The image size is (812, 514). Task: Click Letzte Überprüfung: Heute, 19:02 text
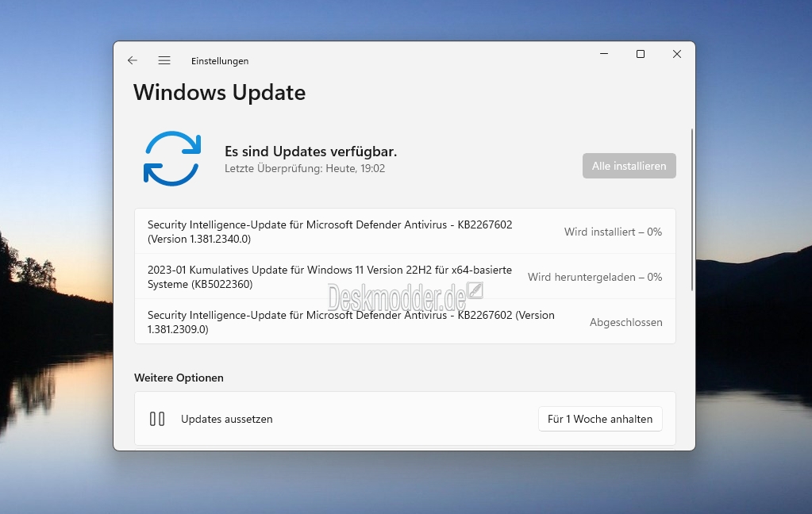point(305,168)
